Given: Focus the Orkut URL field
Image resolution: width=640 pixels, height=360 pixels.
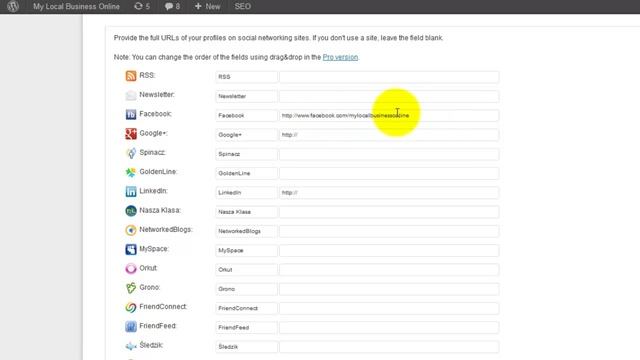Looking at the screenshot, I should [x=389, y=270].
